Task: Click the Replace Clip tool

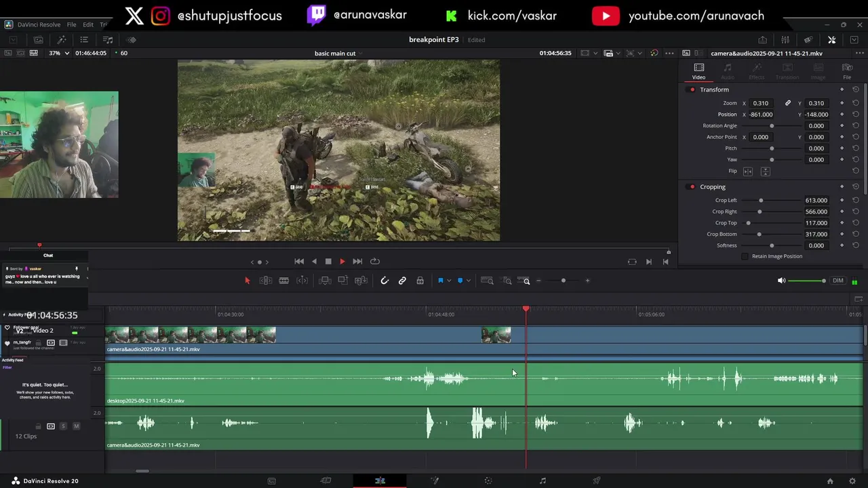Action: (x=361, y=281)
